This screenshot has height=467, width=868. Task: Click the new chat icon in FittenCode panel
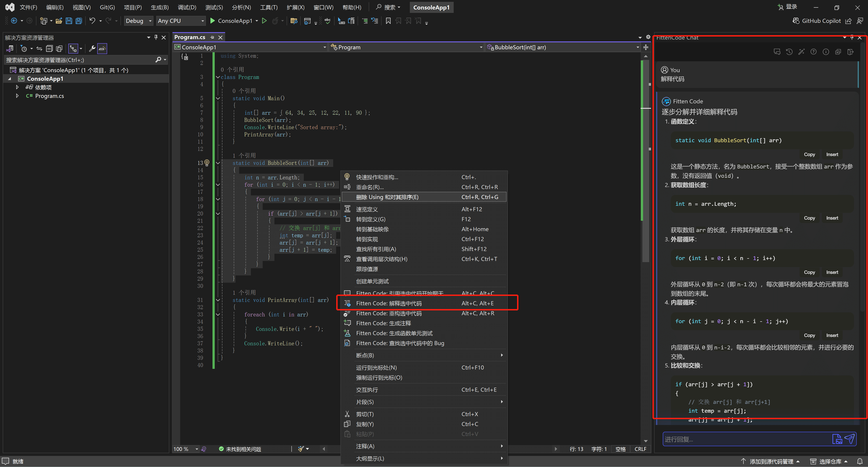[777, 52]
